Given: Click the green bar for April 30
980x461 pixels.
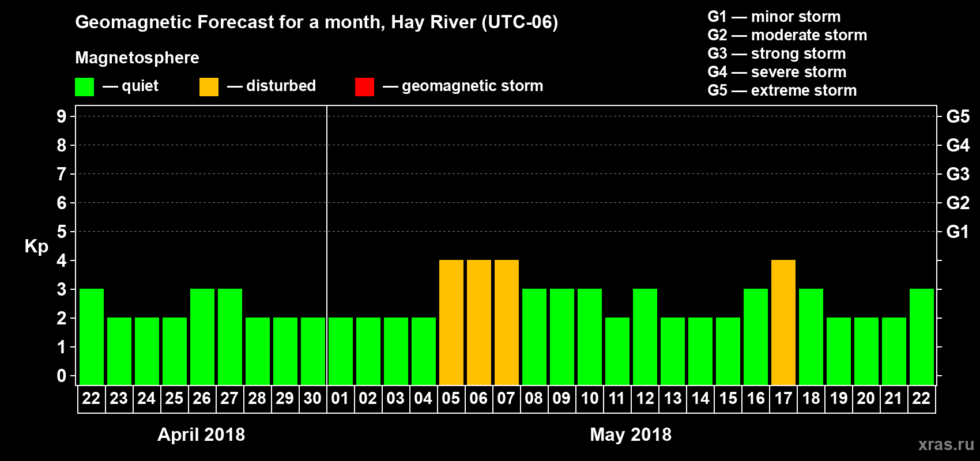Looking at the screenshot, I should (313, 351).
